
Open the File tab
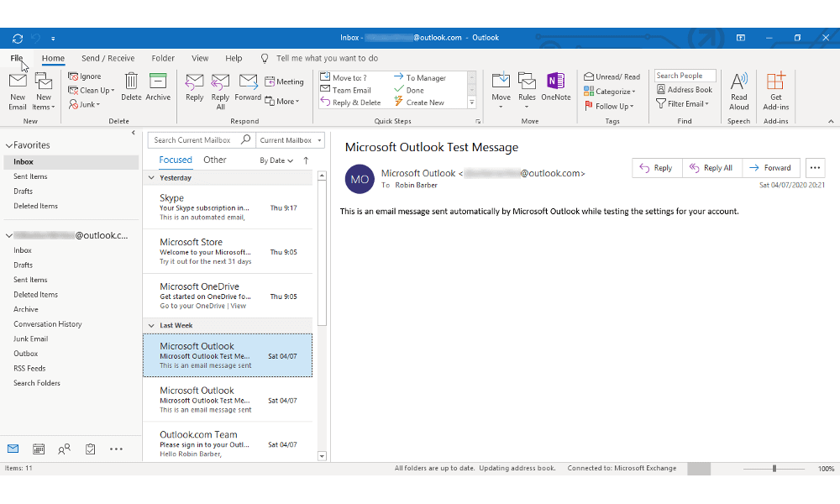17,59
